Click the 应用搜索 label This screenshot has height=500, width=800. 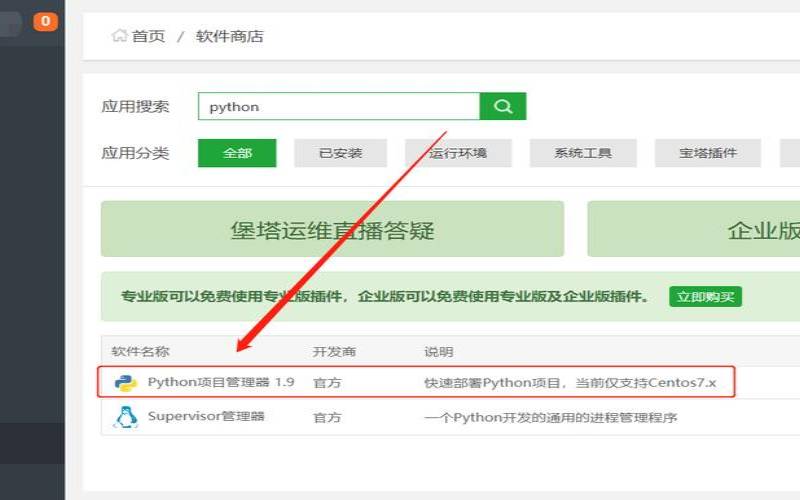[135, 106]
